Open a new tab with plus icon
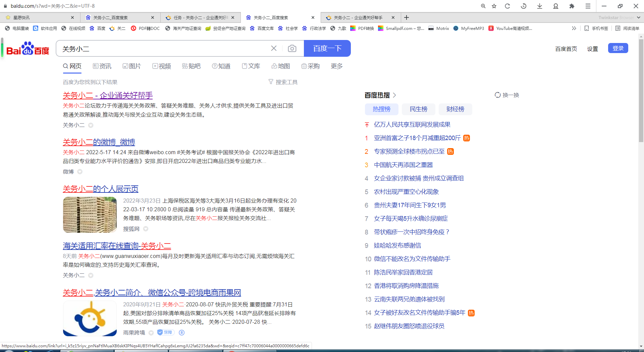Screen dimensions: 644x352 [x=407, y=17]
